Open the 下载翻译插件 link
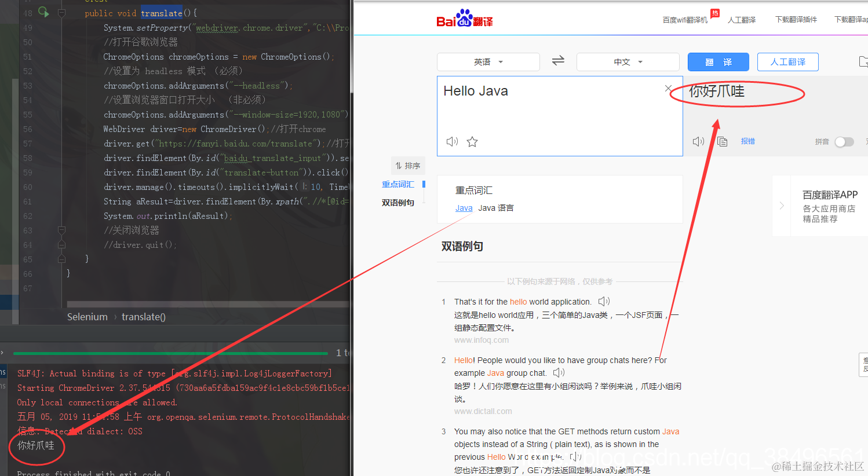The width and height of the screenshot is (868, 476). [x=796, y=20]
